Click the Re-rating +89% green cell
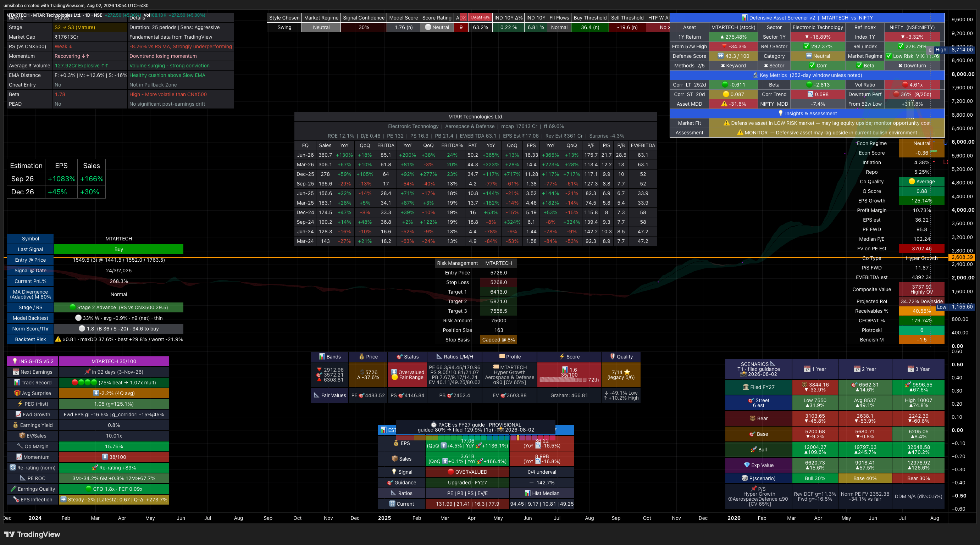 (x=114, y=468)
